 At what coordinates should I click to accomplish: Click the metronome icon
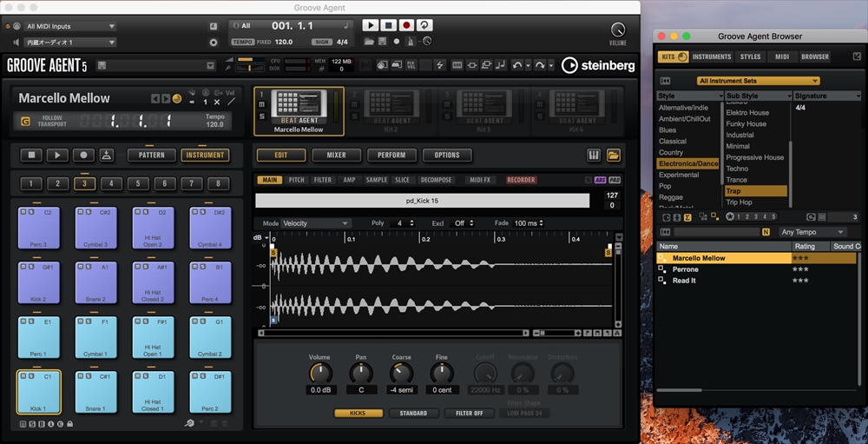click(x=411, y=41)
